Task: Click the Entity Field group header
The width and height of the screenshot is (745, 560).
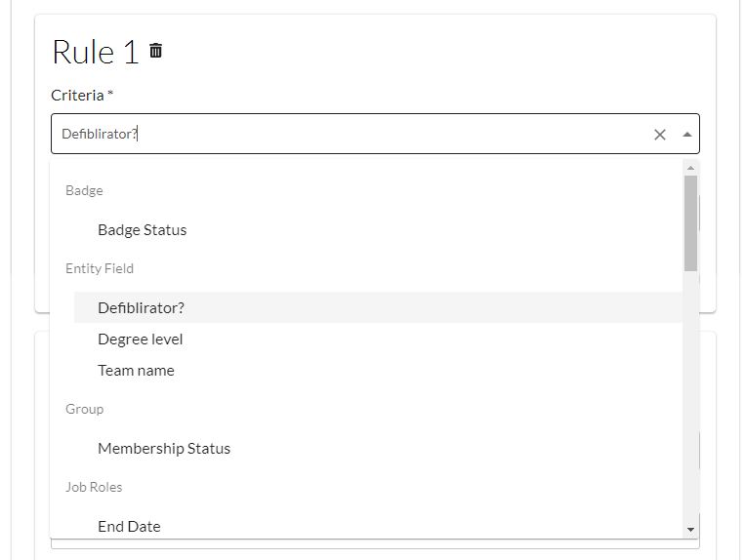Action: click(100, 269)
